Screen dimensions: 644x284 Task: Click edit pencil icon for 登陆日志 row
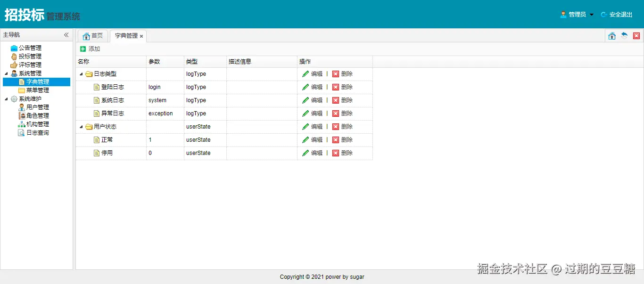coord(305,87)
